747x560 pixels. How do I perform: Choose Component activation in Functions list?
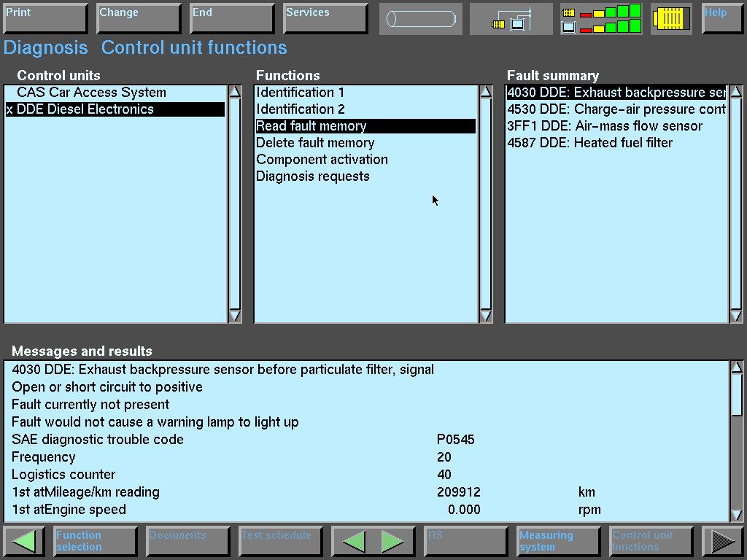coord(322,160)
